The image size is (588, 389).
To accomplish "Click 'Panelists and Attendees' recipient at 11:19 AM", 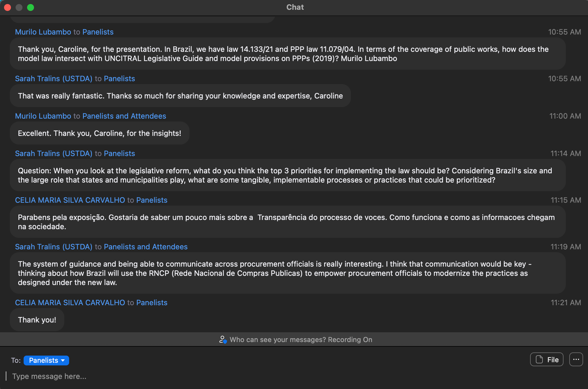I will pyautogui.click(x=145, y=247).
